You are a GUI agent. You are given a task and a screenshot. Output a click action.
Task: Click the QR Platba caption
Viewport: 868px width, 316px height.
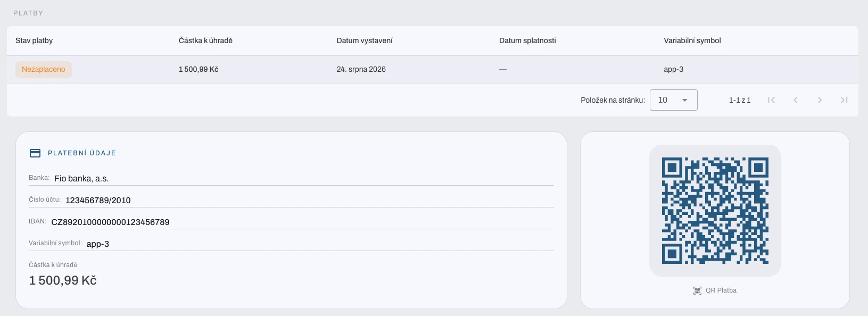(721, 290)
